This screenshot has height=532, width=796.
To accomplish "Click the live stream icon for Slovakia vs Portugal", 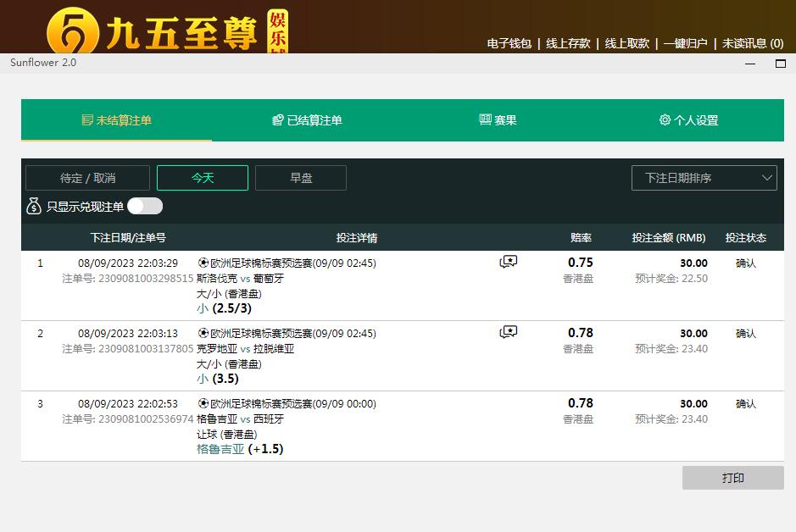I will point(509,263).
